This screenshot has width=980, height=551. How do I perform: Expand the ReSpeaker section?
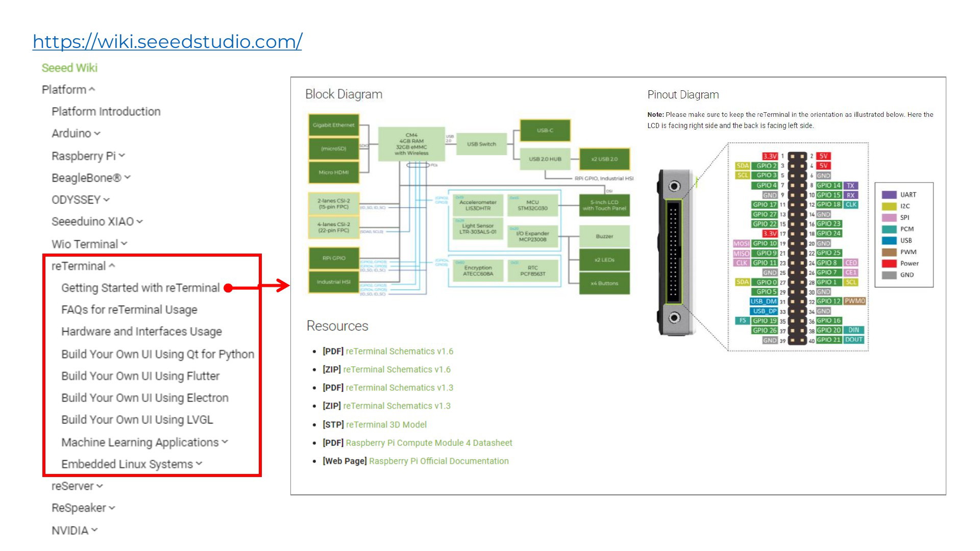(83, 508)
